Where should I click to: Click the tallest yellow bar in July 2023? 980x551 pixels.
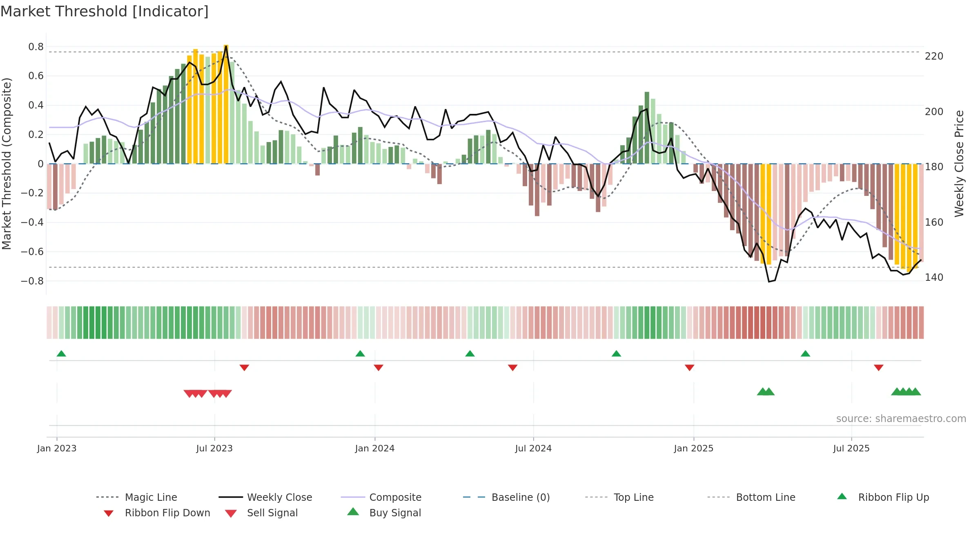click(226, 104)
